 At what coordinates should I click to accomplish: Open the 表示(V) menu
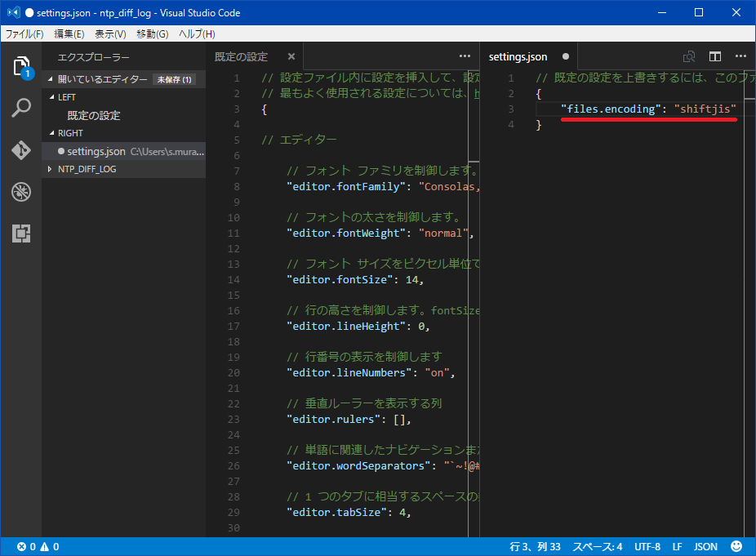[110, 33]
